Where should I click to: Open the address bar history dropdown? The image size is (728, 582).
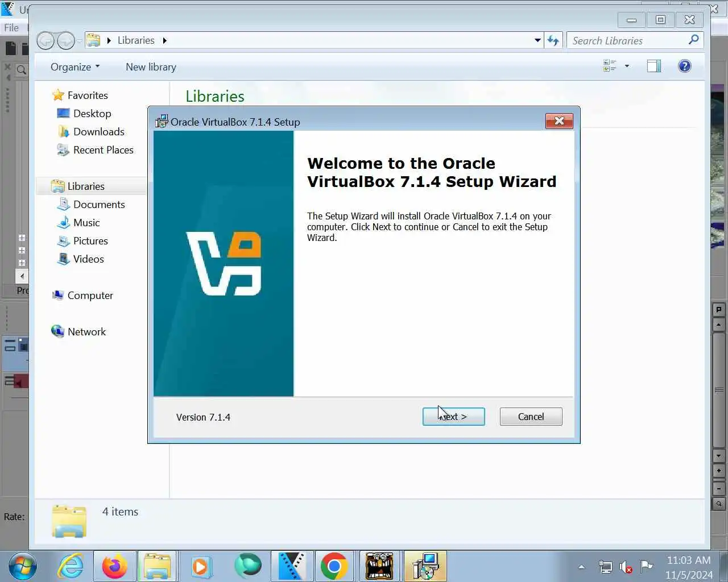click(537, 40)
